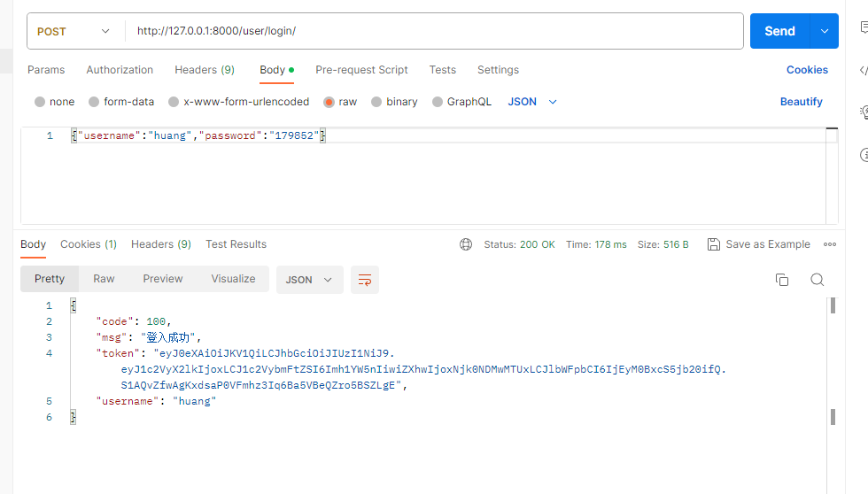Click the search response icon
The width and height of the screenshot is (868, 494).
click(817, 280)
